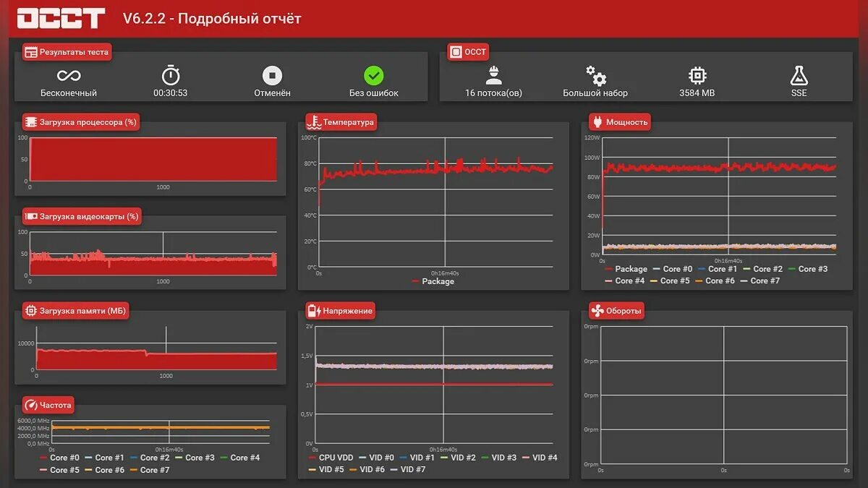The image size is (868, 488).
Task: Click the chip icon above 3584 MB
Action: tap(697, 75)
